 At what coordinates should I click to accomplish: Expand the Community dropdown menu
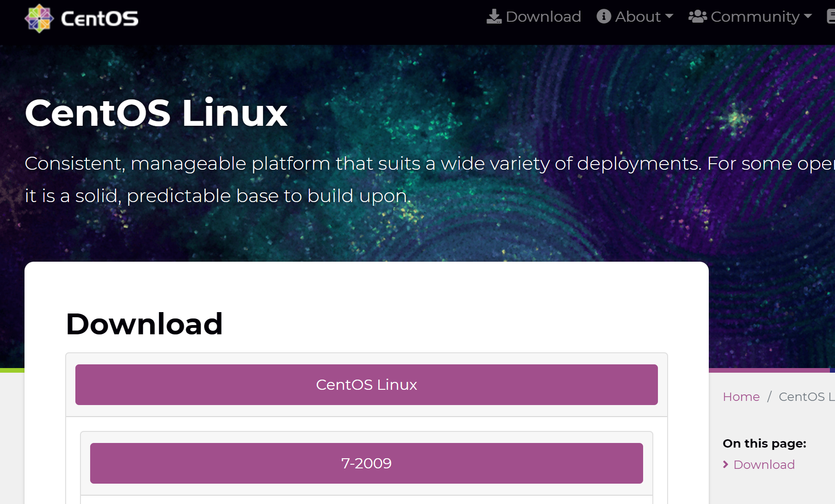(750, 17)
